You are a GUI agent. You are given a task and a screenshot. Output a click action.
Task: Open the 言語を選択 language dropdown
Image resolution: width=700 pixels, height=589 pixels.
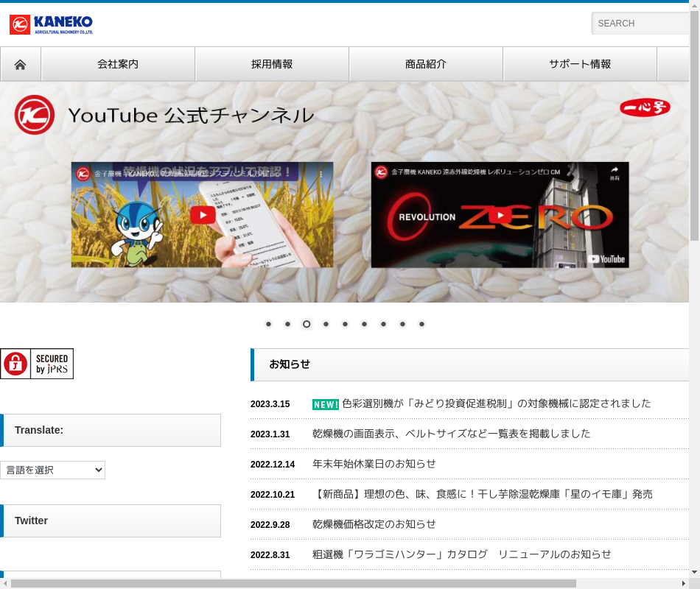click(53, 470)
